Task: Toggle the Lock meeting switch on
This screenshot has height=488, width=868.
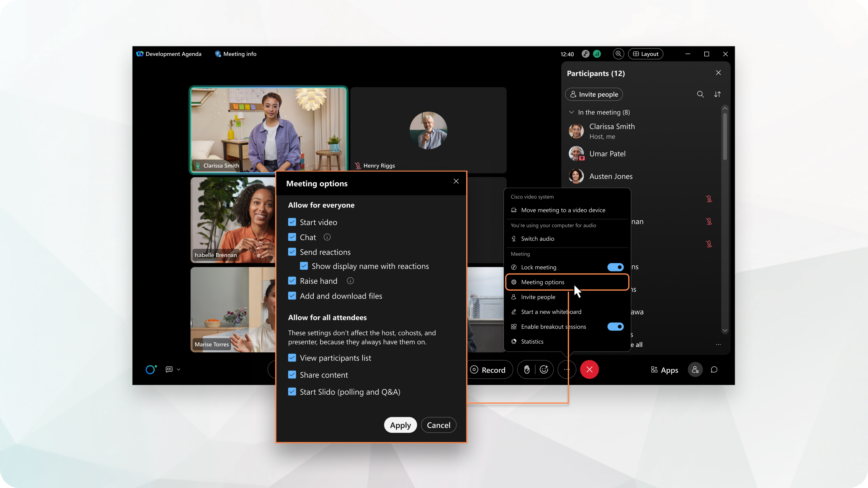Action: point(615,267)
